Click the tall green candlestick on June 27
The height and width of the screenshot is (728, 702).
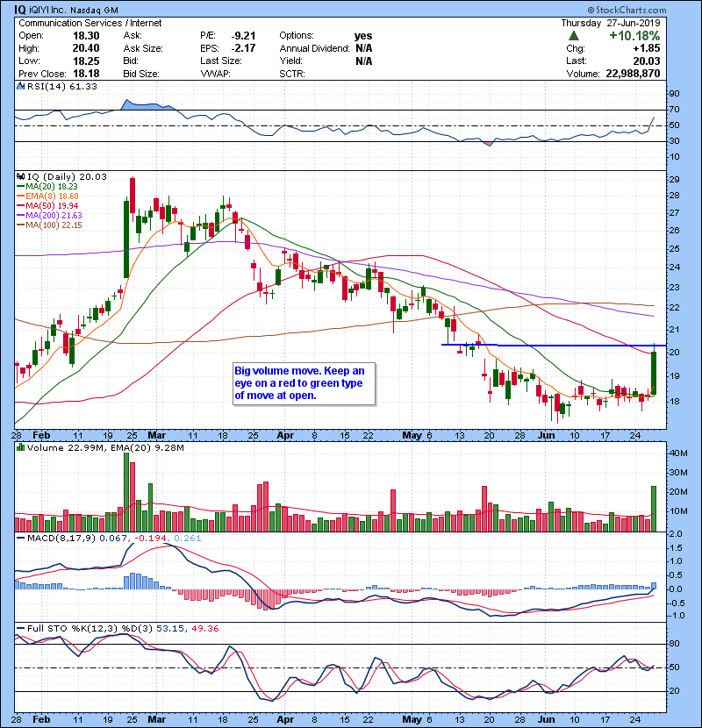654,373
